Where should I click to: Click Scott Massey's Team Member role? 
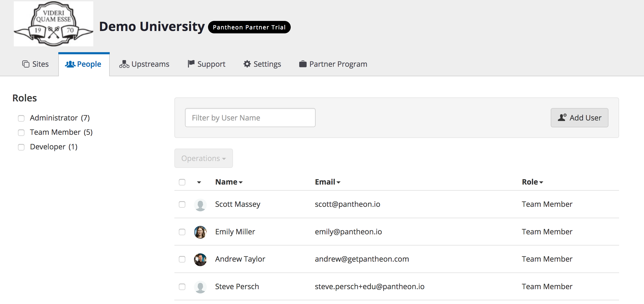(547, 204)
